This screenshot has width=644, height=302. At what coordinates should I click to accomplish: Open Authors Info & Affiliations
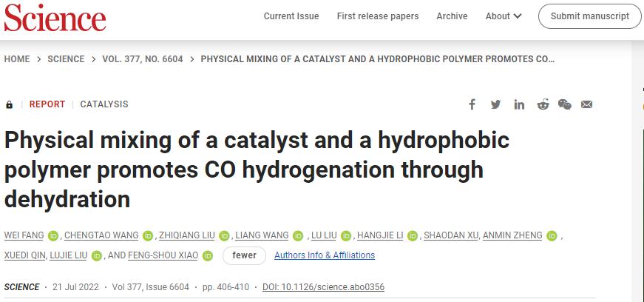point(325,255)
